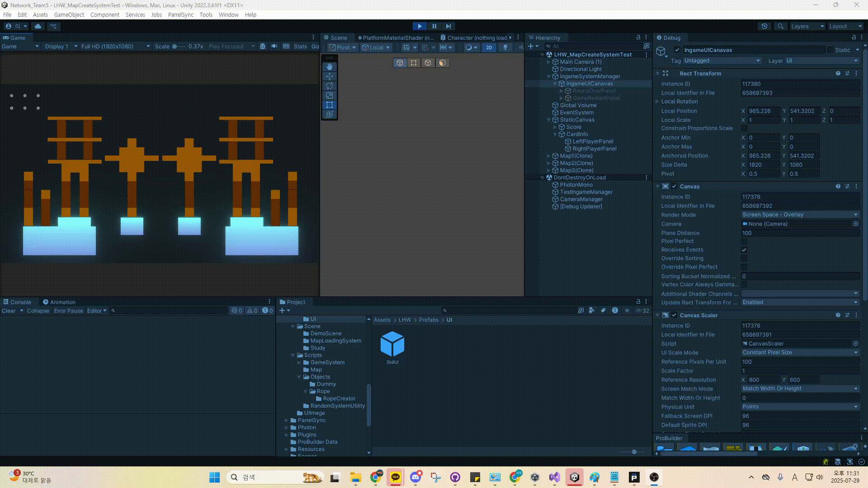Click the Clear console button
The height and width of the screenshot is (488, 868).
[9, 311]
